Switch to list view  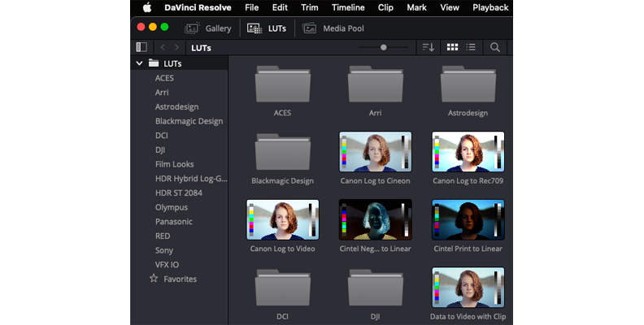point(471,48)
